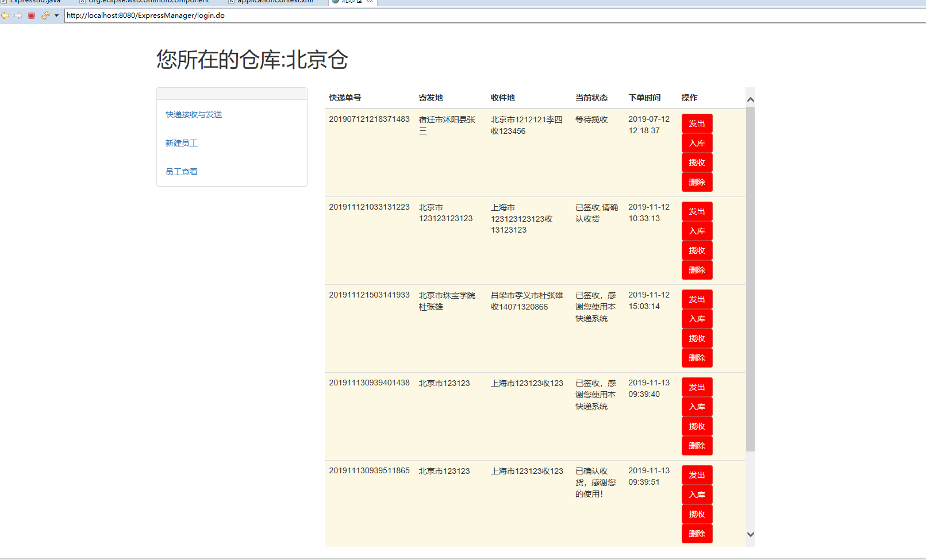The width and height of the screenshot is (926, 560).
Task: Open the 快递接收与发送 link
Action: coord(193,114)
